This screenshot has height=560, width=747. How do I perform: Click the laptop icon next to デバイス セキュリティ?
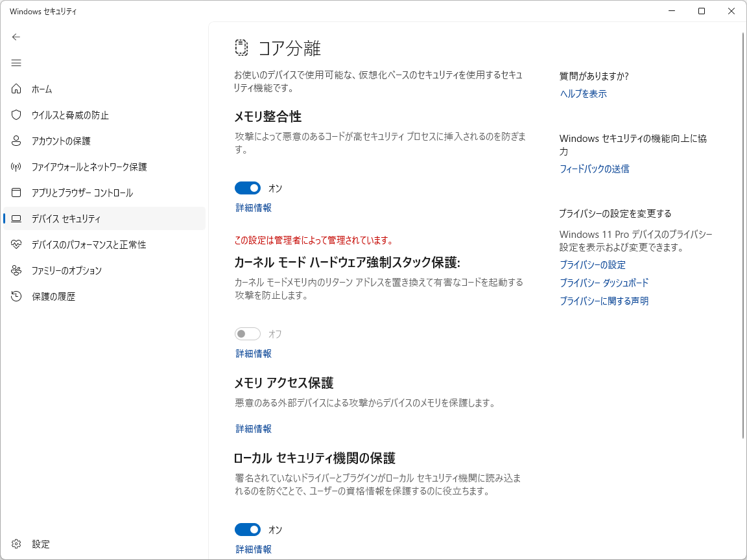[x=16, y=218]
